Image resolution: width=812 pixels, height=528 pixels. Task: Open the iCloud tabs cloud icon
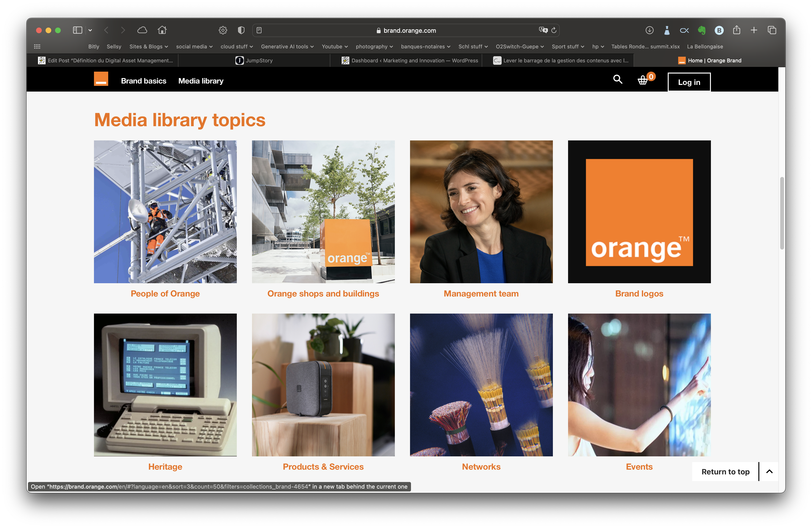pos(142,30)
